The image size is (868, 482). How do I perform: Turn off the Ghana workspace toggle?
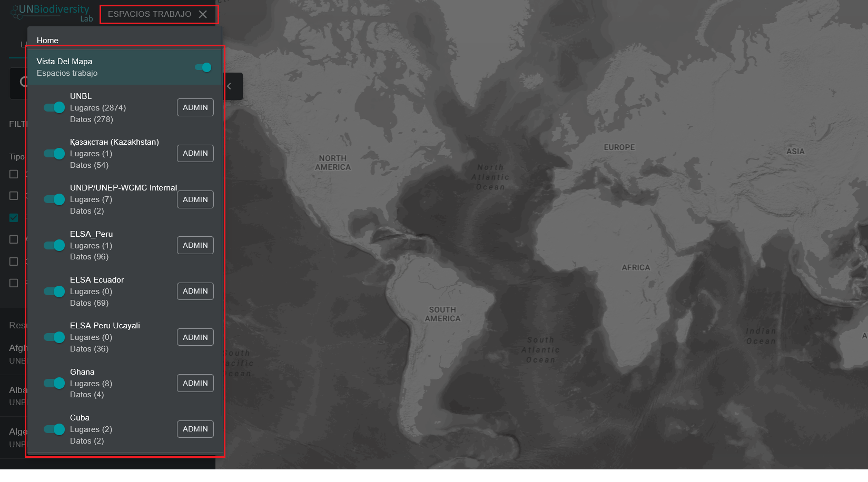click(x=54, y=383)
